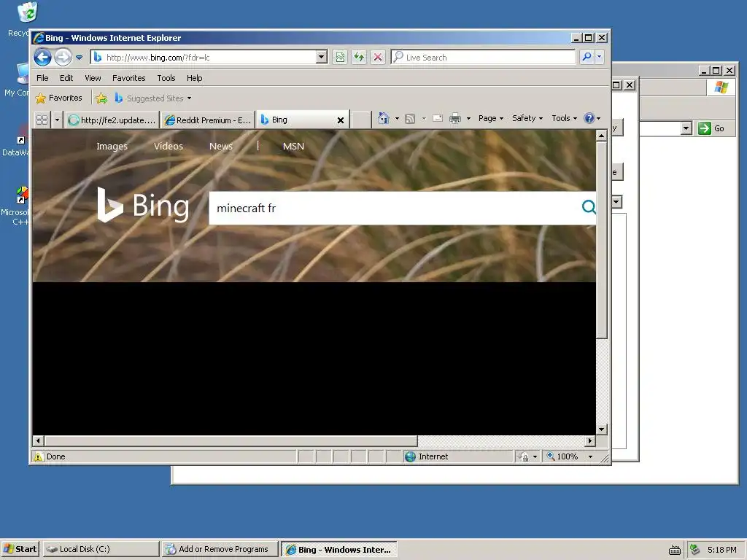747x560 pixels.
Task: Click the Bing logo
Action: [x=143, y=205]
